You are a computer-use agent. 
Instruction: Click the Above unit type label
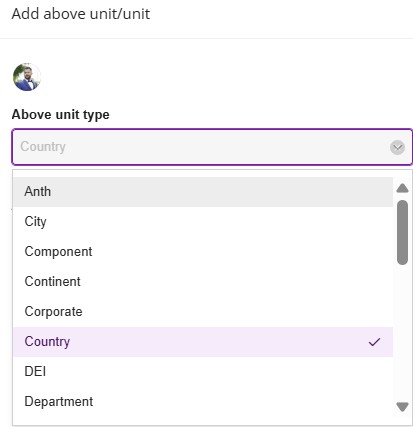(x=61, y=115)
